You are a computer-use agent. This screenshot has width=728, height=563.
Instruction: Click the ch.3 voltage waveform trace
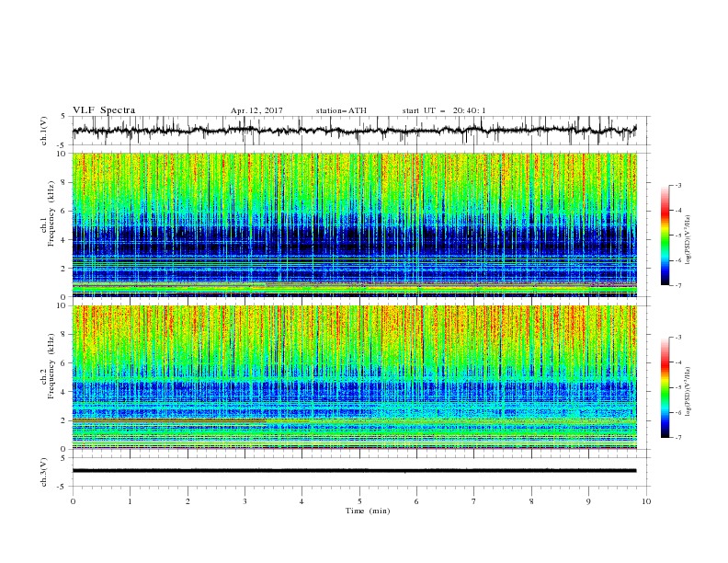354,471
